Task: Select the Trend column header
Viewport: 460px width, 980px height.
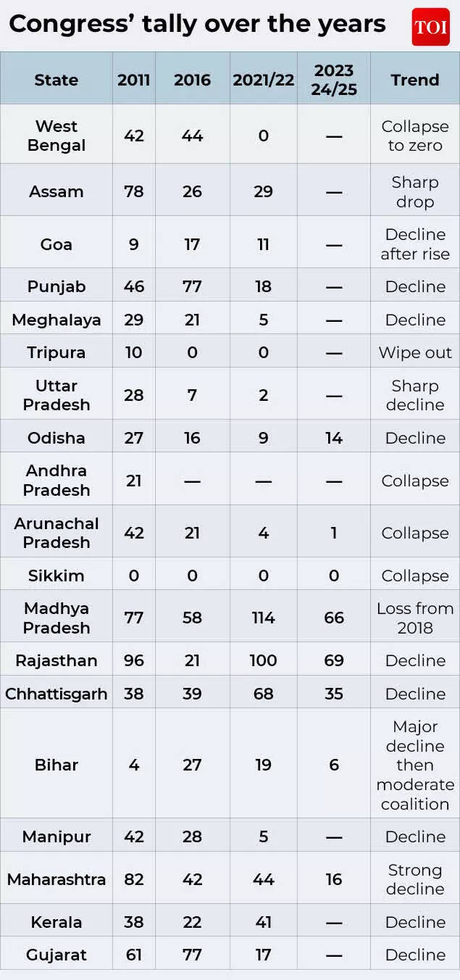Action: [415, 80]
